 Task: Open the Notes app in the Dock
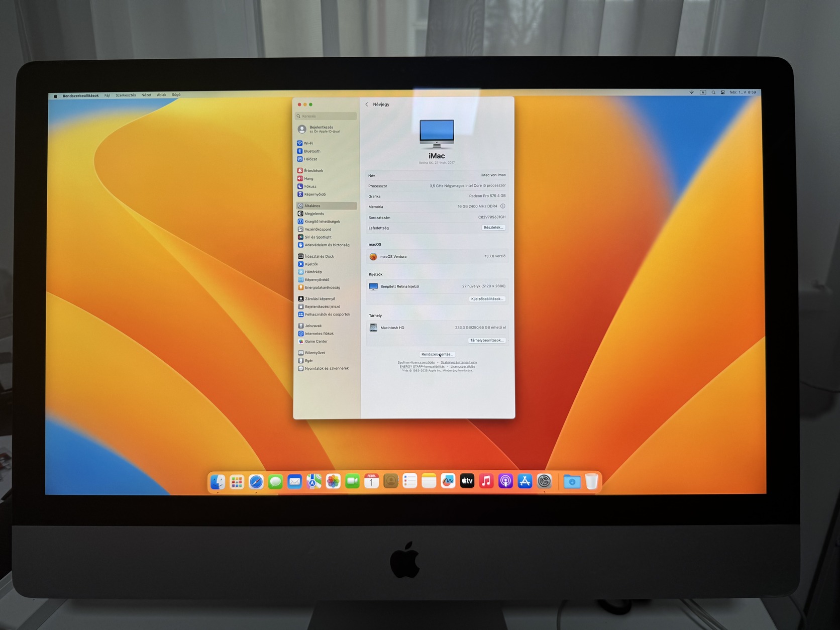pos(429,482)
